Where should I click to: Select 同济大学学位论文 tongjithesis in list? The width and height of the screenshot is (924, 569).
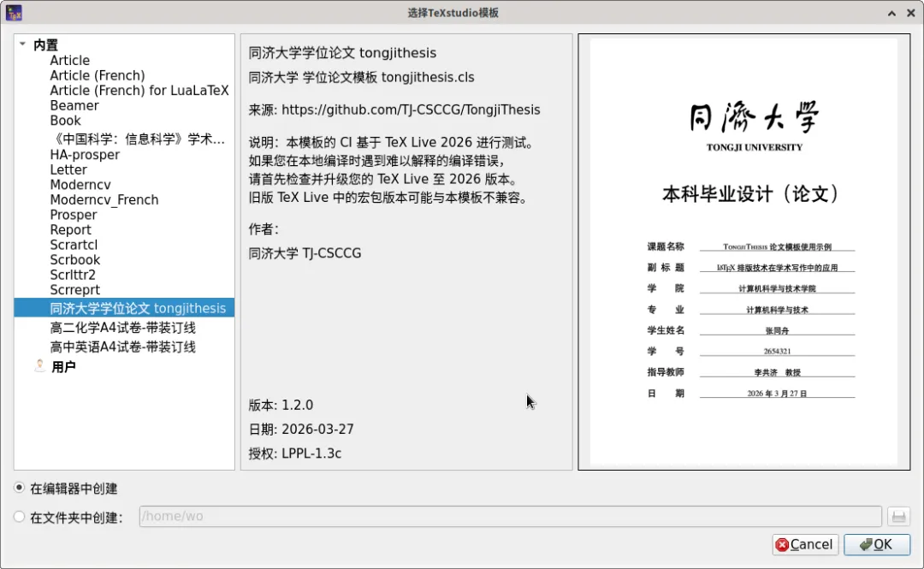tap(124, 308)
